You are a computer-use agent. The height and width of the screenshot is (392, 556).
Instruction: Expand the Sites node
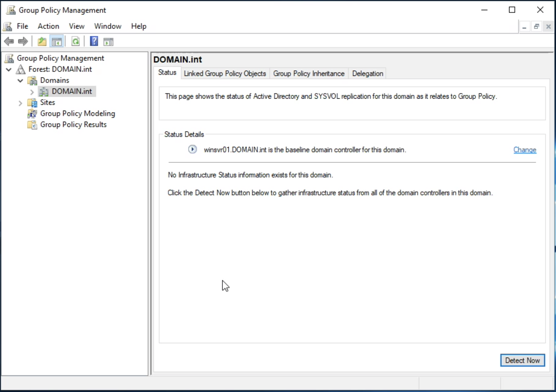point(20,103)
